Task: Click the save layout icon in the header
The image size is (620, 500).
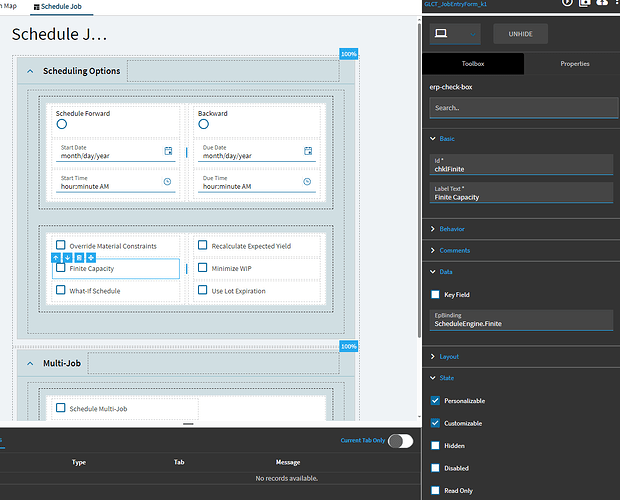Action: [x=584, y=2]
